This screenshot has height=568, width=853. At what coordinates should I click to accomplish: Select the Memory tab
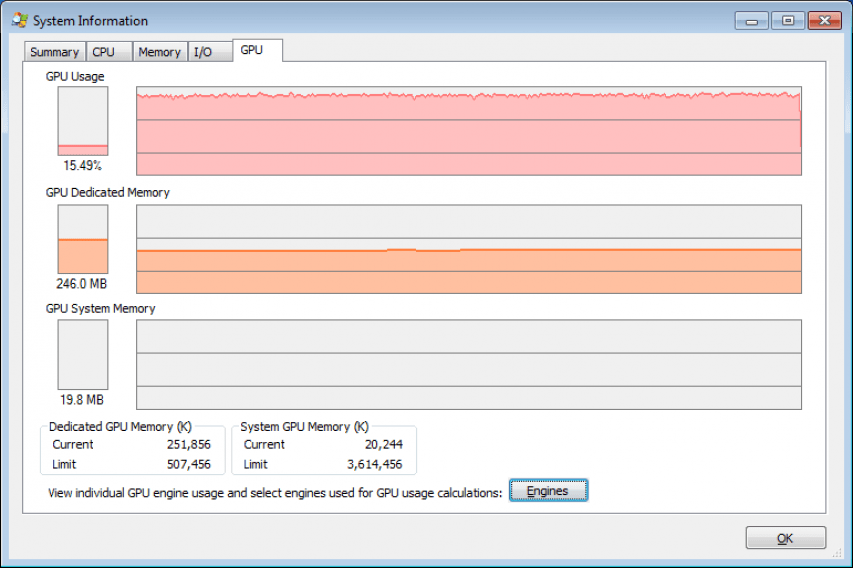(x=160, y=52)
